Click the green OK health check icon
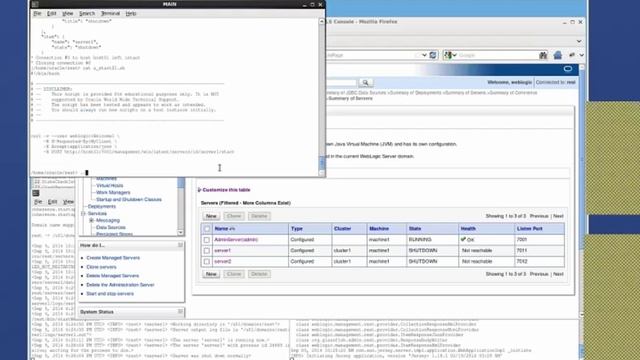The height and width of the screenshot is (360, 640). point(463,239)
